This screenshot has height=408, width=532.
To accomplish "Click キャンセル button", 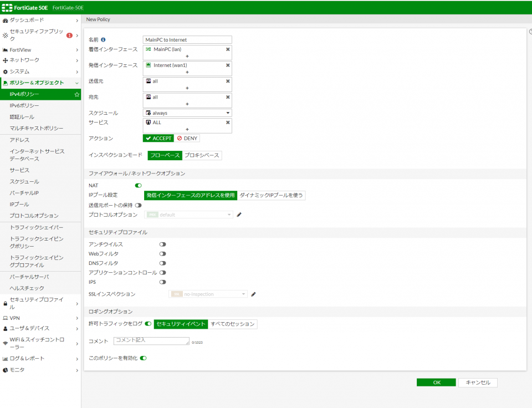I will pos(478,382).
